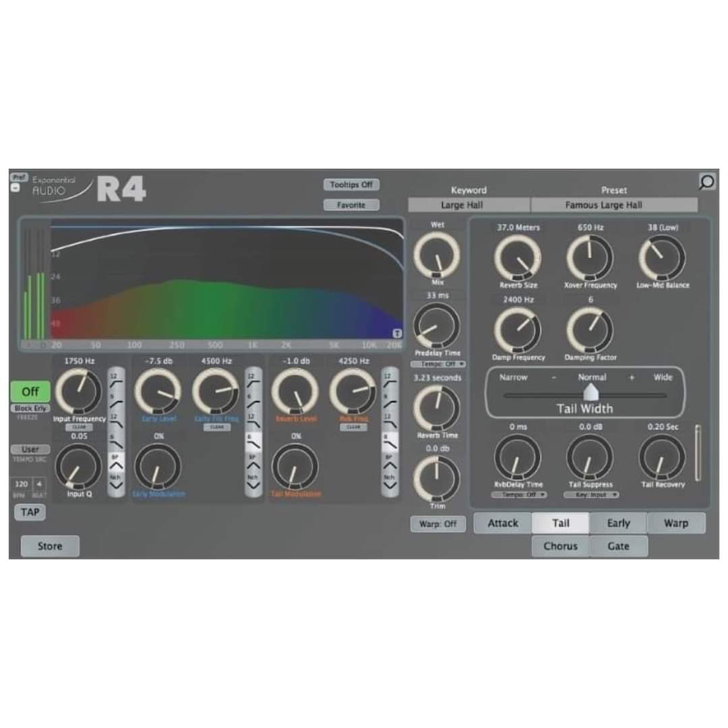The width and height of the screenshot is (728, 728).
Task: Click the Early Level knob
Action: pyautogui.click(x=158, y=392)
